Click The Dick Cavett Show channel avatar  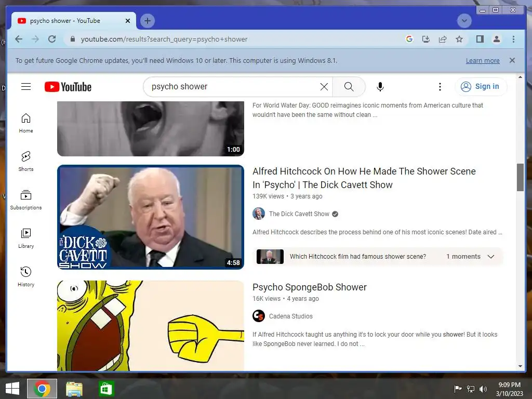coord(259,214)
